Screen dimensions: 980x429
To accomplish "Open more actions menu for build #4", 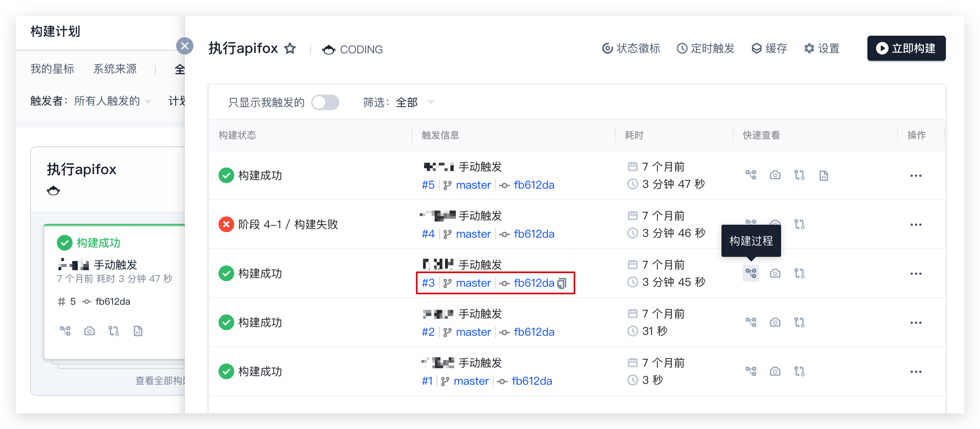I will (916, 225).
